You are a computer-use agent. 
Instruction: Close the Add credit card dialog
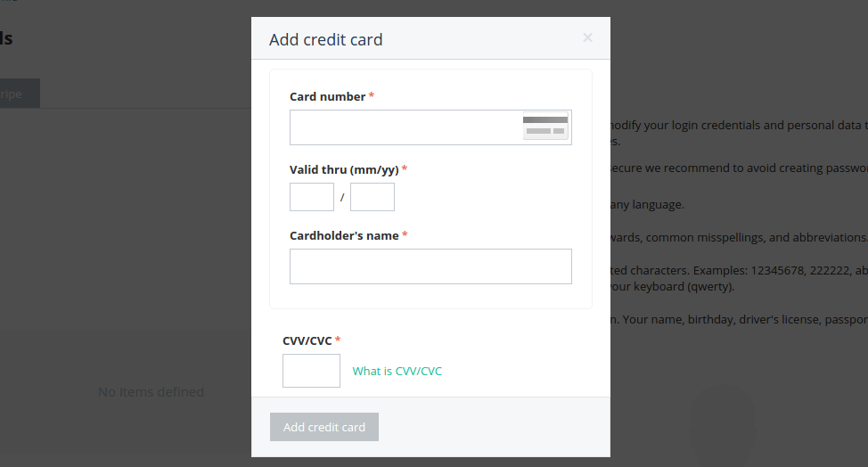click(587, 37)
